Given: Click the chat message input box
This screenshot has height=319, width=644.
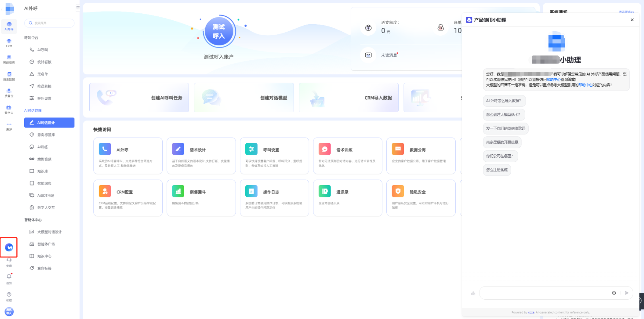Looking at the screenshot, I should (x=543, y=293).
